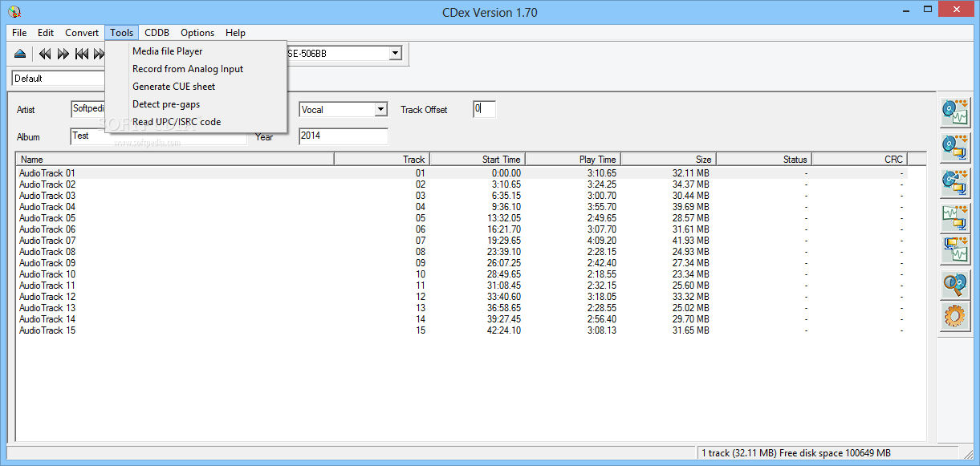The width and height of the screenshot is (980, 466).
Task: Open the File menu
Action: point(19,33)
